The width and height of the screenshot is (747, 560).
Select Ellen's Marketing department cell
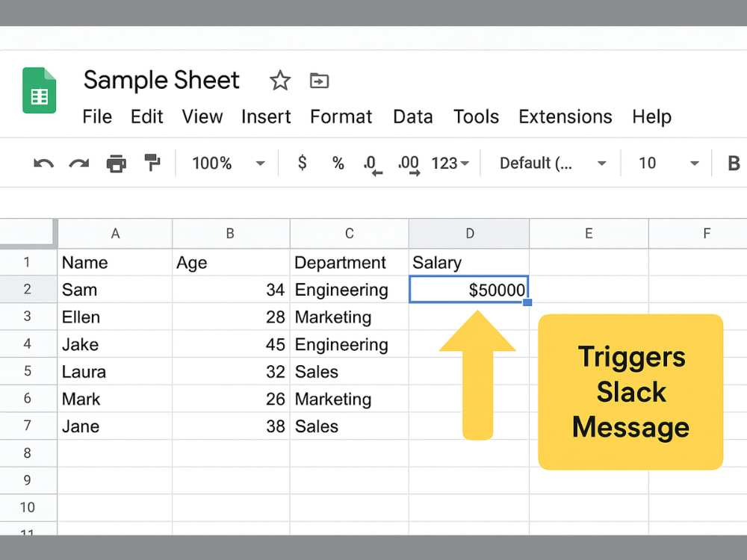point(349,317)
